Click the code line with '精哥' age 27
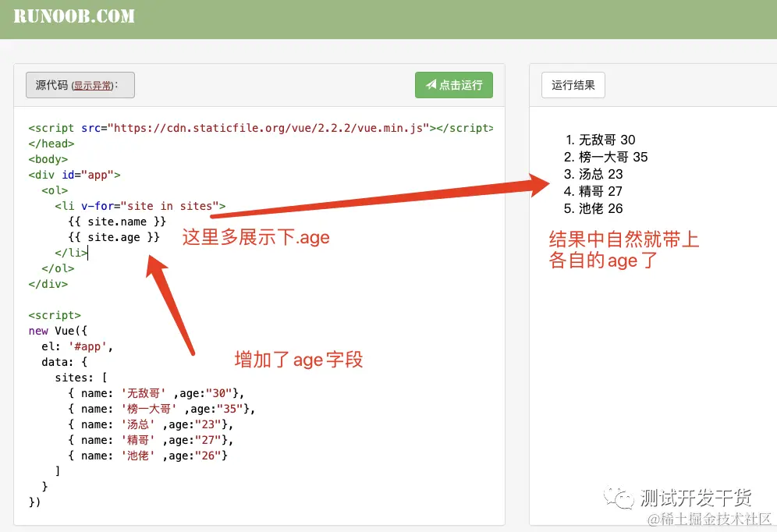 (x=151, y=440)
